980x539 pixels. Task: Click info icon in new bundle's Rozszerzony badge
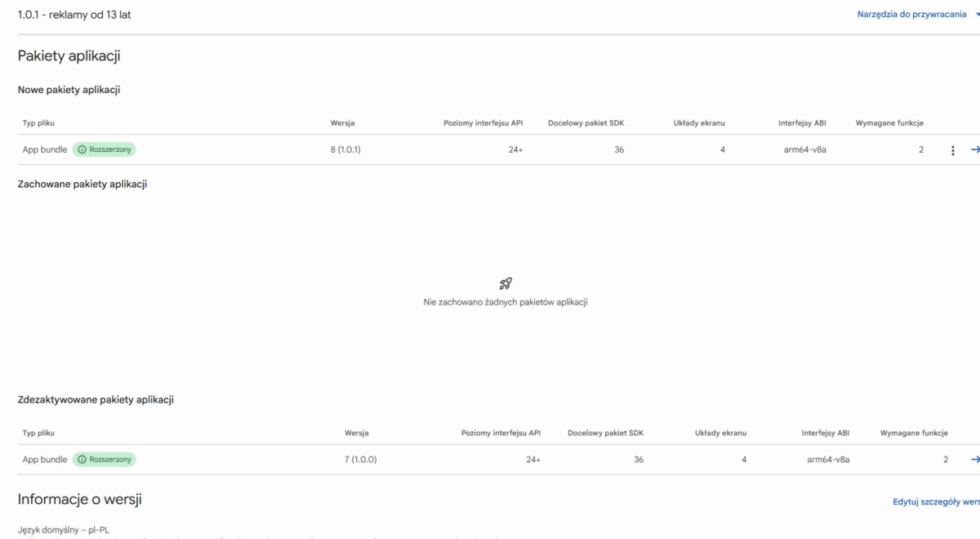click(82, 150)
